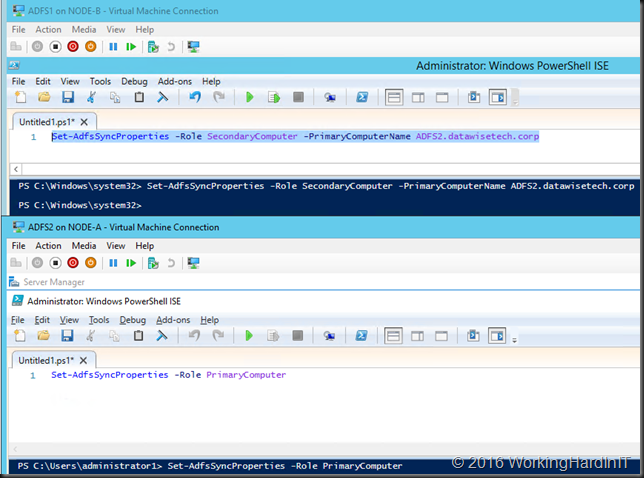
Task: Expand toolbar overflow arrow in ADFS2 ISE
Action: (x=514, y=340)
